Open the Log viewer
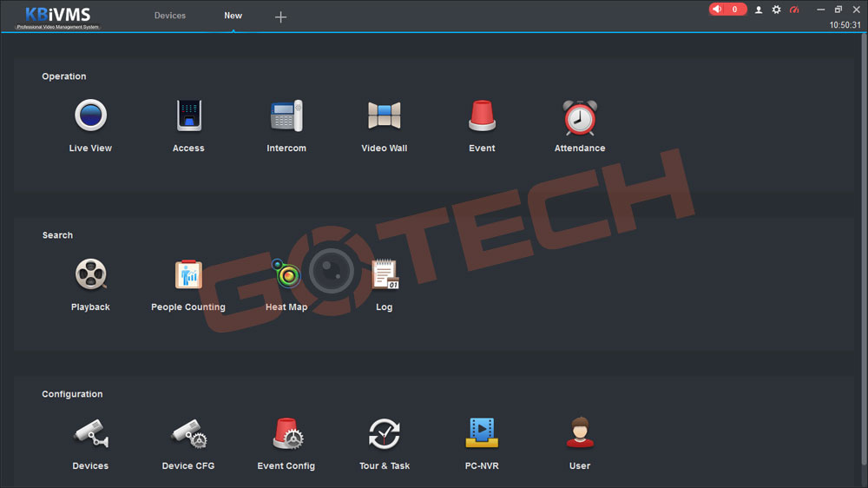 tap(385, 274)
